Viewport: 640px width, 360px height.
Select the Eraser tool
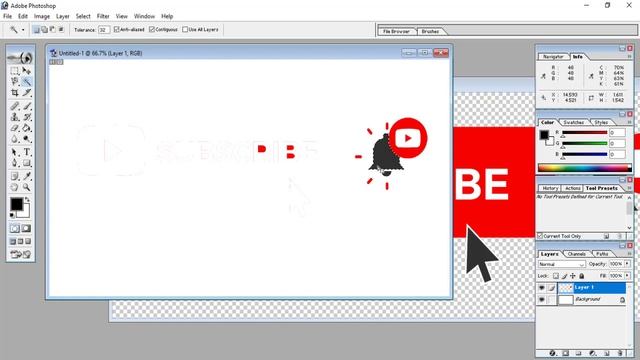click(15, 128)
